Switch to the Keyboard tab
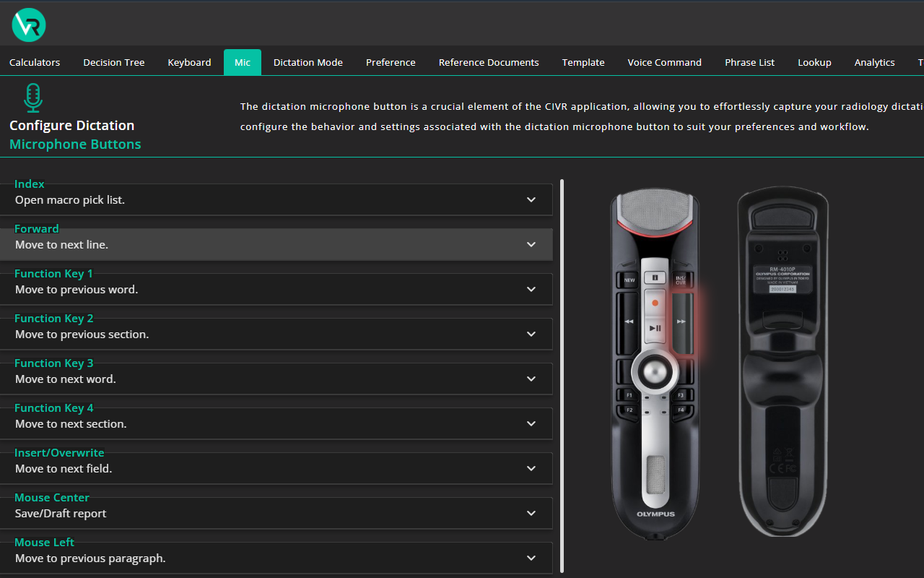Image resolution: width=924 pixels, height=578 pixels. (x=189, y=62)
